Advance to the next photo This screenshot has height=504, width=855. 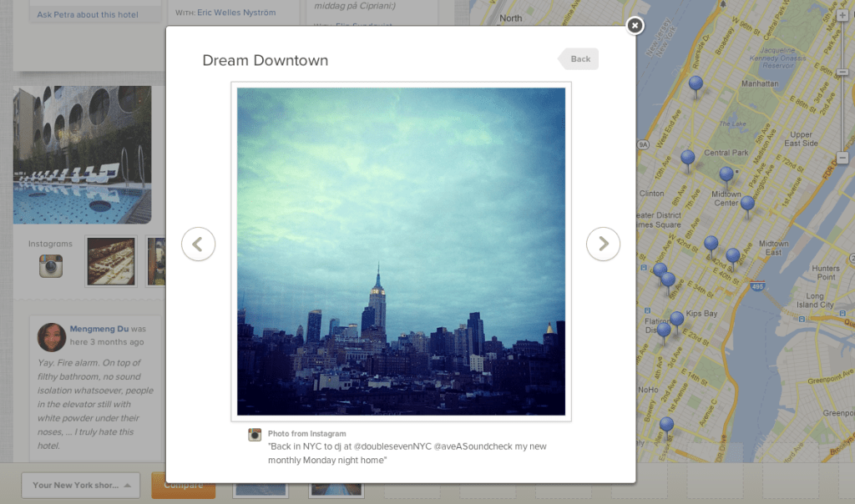(x=603, y=244)
